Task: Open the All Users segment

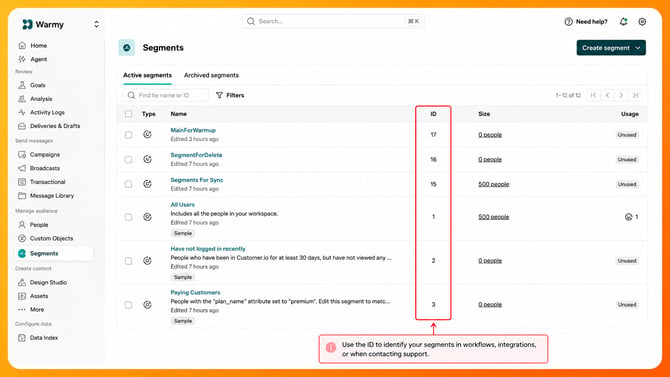Action: (182, 204)
